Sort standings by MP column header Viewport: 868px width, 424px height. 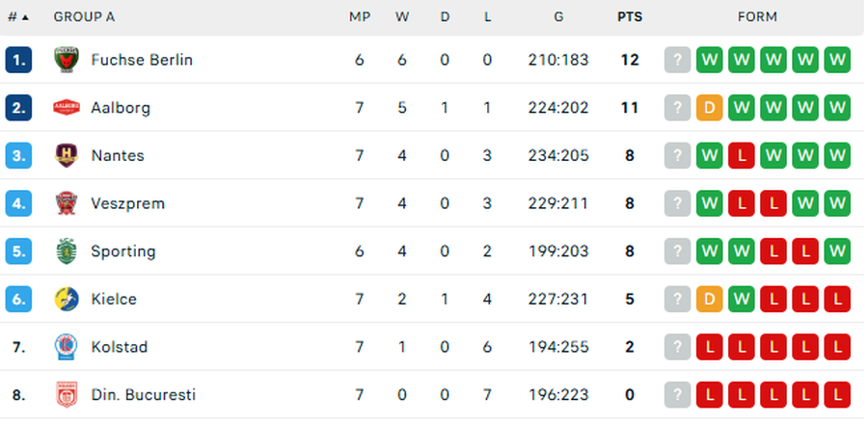pos(359,17)
